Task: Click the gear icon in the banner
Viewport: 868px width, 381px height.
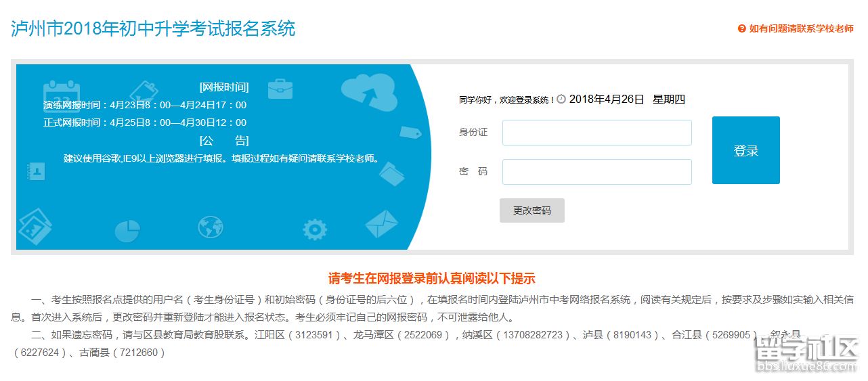Action: 314,230
